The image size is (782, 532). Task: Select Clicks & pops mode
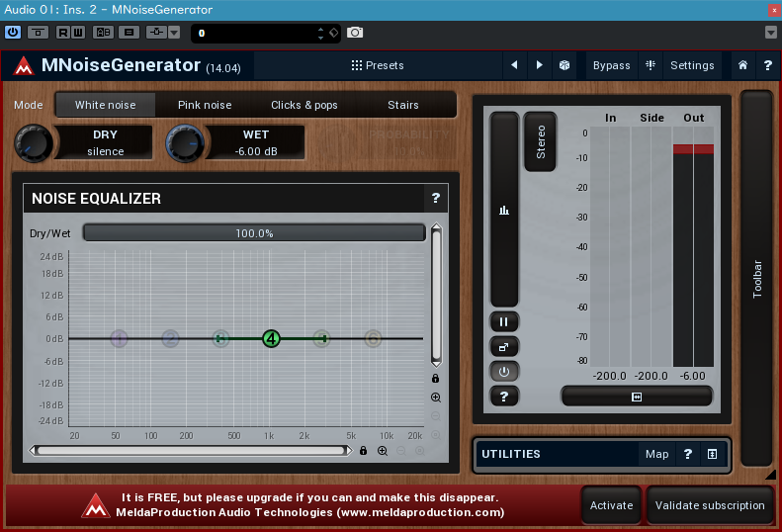(304, 105)
